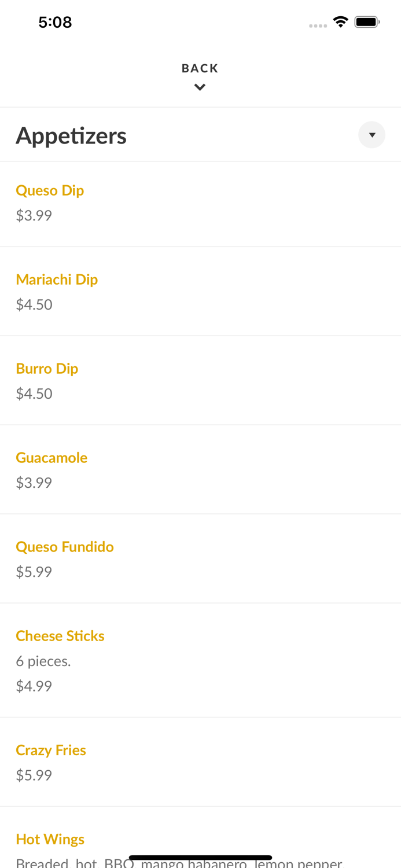
Task: Tap the battery status icon
Action: (x=367, y=21)
